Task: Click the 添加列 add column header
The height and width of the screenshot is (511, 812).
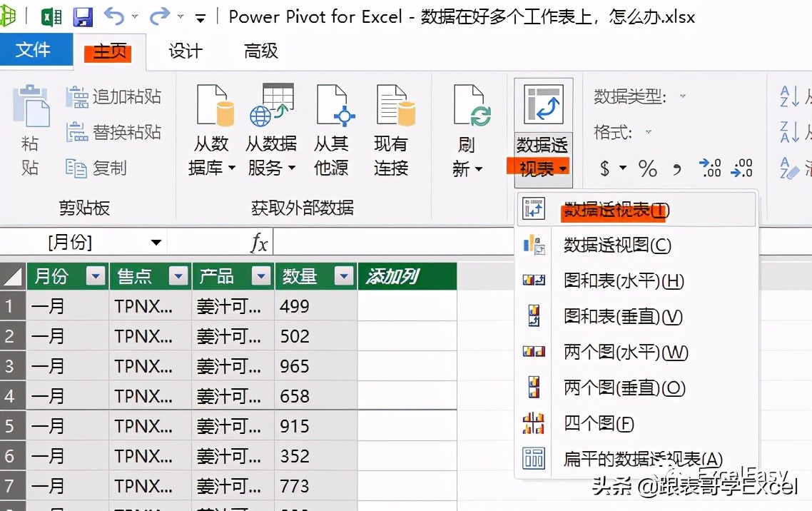Action: coord(407,276)
